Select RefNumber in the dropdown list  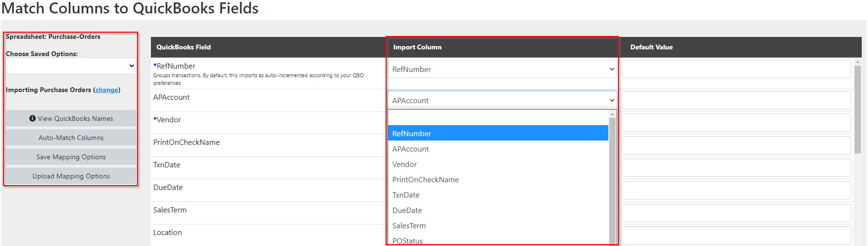[x=498, y=133]
